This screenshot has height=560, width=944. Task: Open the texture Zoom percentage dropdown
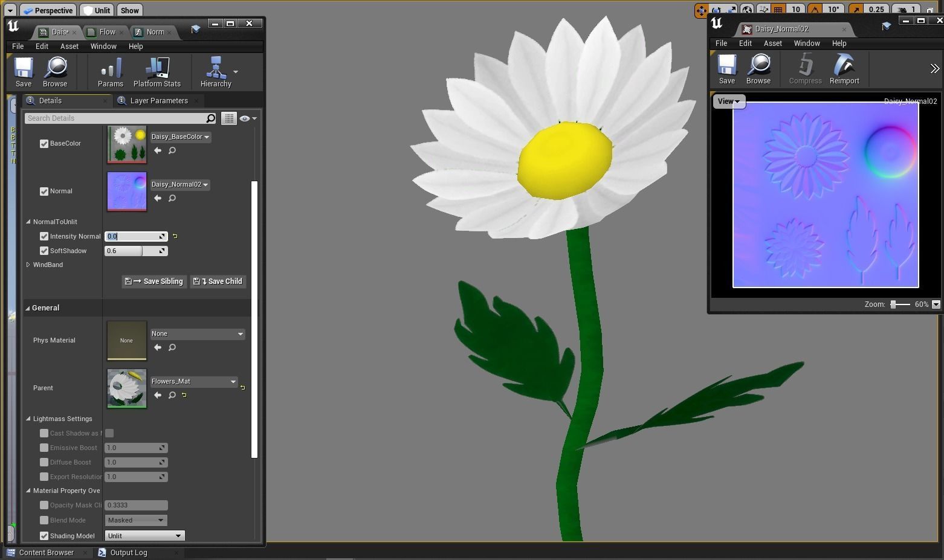point(936,304)
